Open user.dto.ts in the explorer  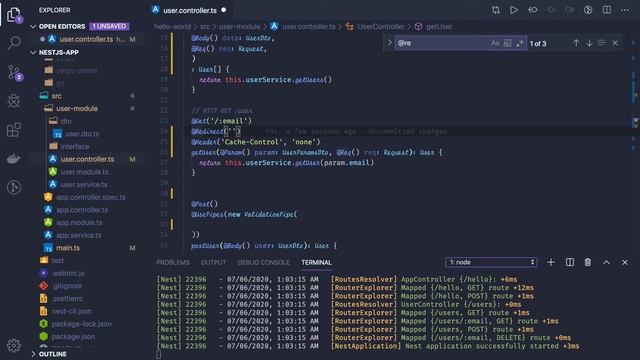click(82, 134)
